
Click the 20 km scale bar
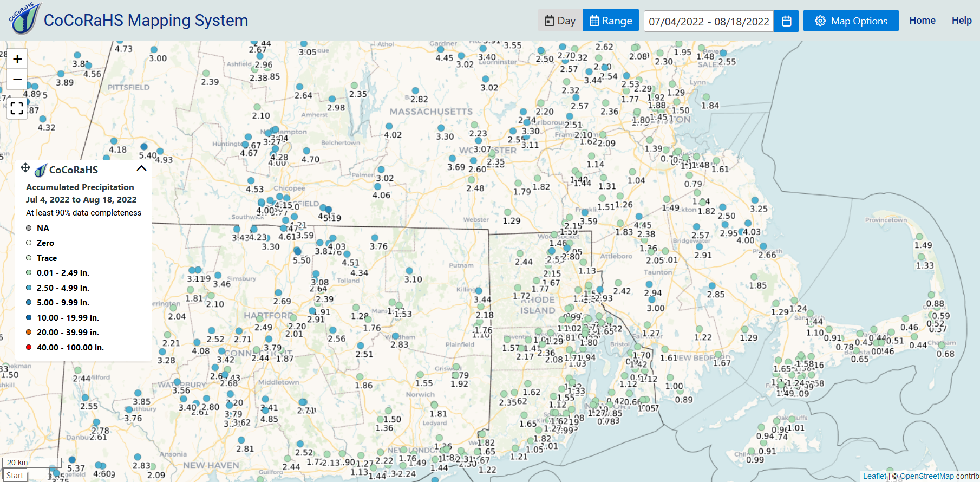coord(31,463)
